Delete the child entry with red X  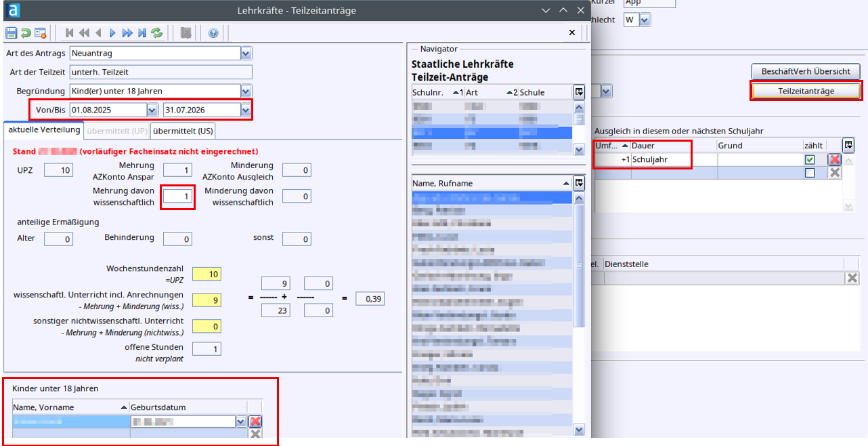(255, 422)
